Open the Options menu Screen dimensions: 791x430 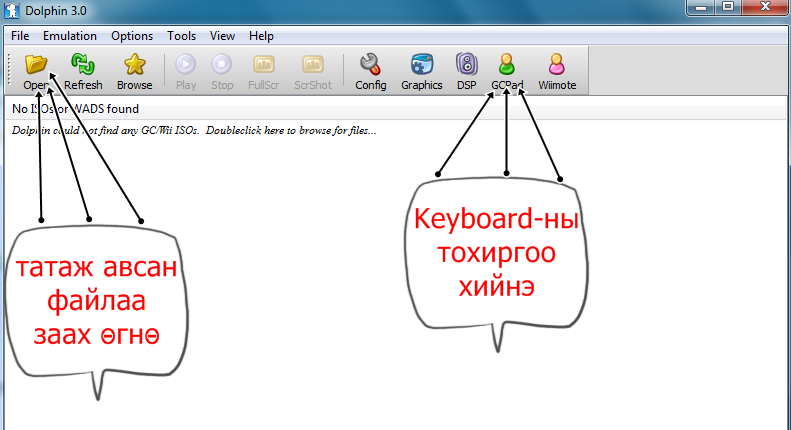tap(132, 36)
